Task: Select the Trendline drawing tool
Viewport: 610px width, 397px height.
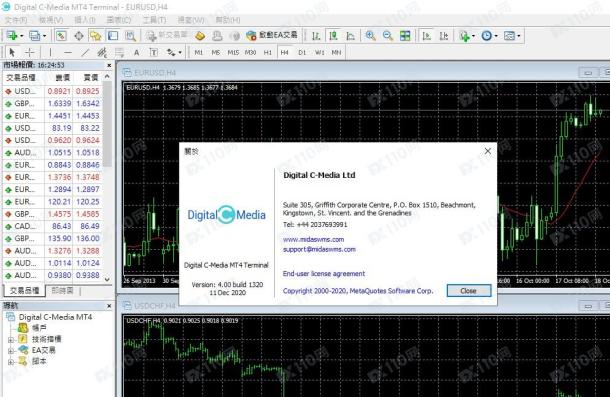Action: coord(85,52)
